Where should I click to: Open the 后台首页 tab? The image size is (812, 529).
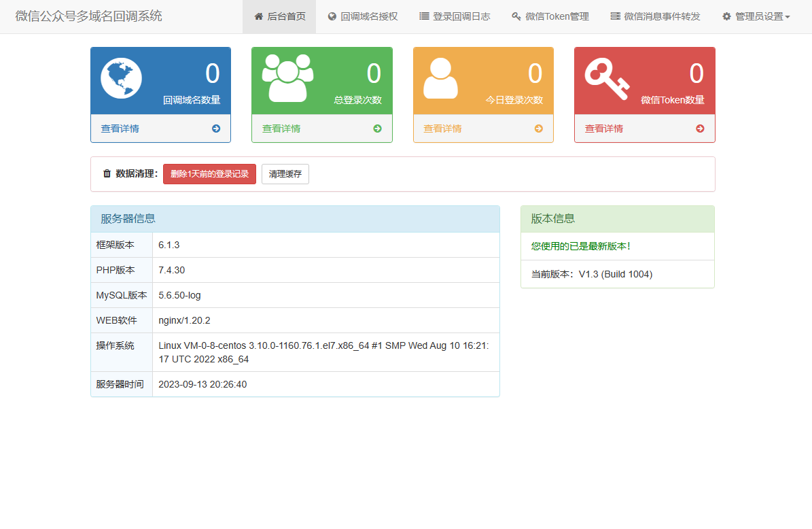click(x=279, y=16)
